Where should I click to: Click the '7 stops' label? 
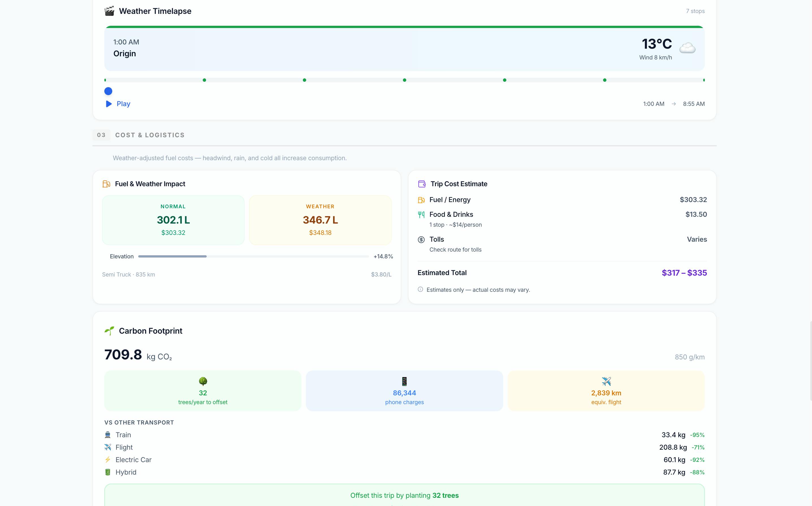pos(695,11)
